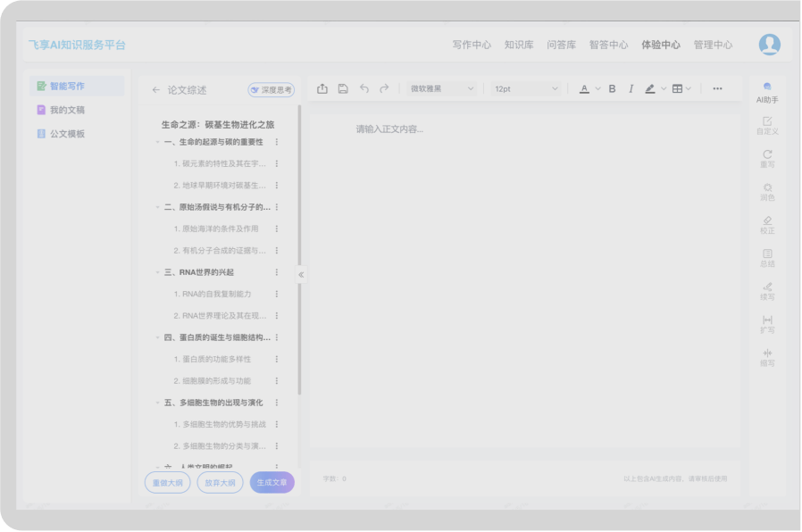Select outline item 1. 碳元素的特性及其在宇

pyautogui.click(x=220, y=163)
